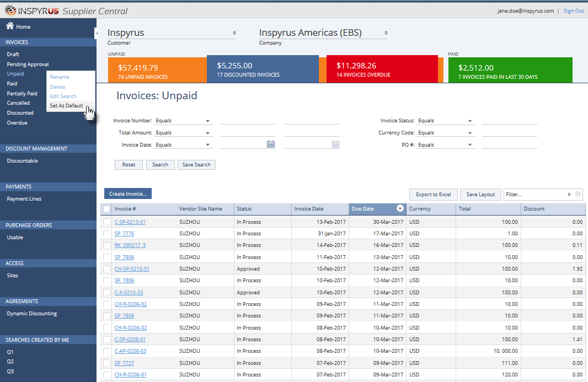Screen dimensions: 588x382
Task: Click the Due Date column sort arrow icon
Action: 400,208
